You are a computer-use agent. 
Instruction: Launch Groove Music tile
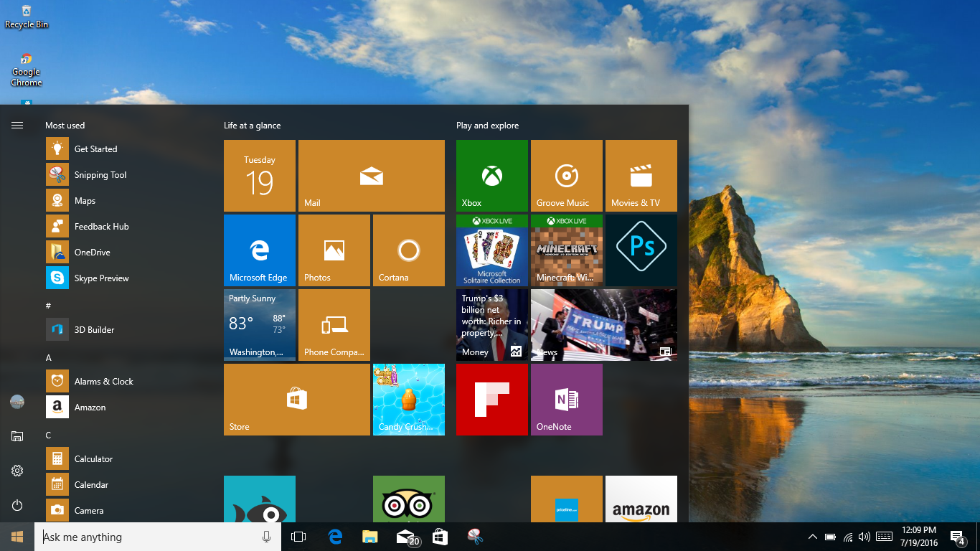(567, 176)
